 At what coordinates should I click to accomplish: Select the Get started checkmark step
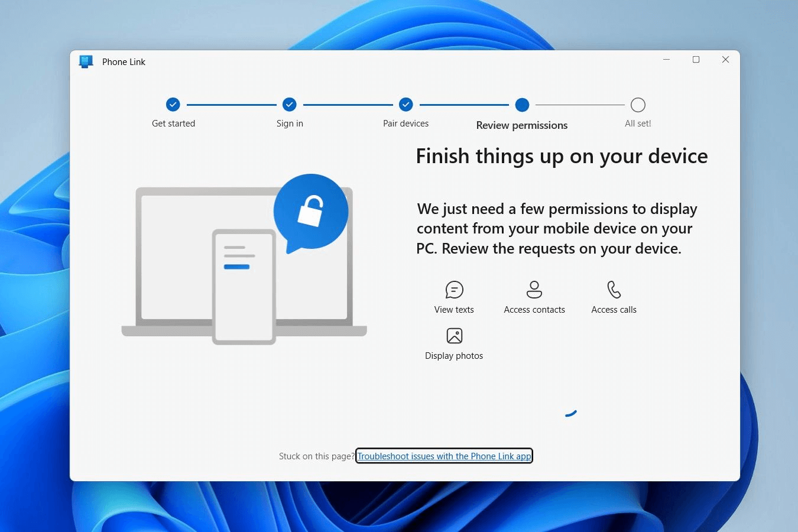pyautogui.click(x=173, y=105)
